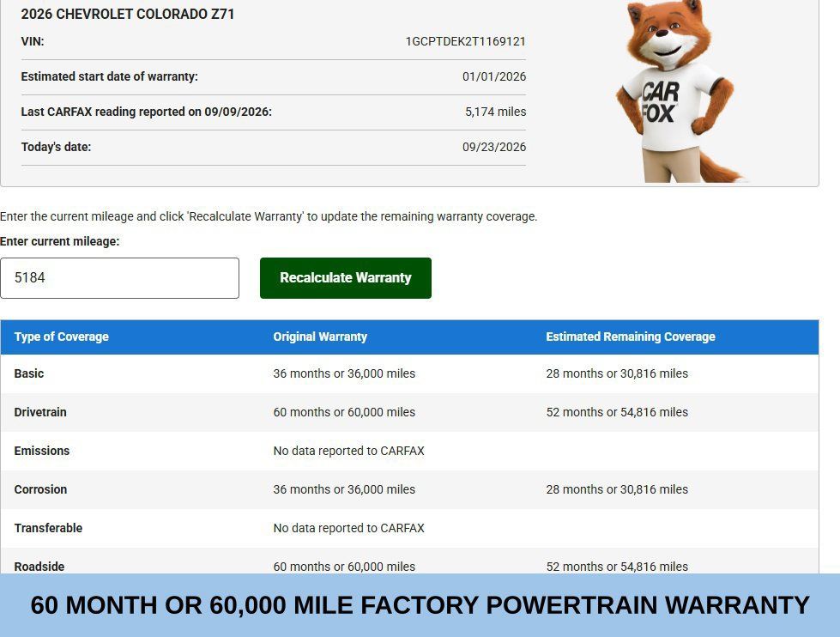Image resolution: width=840 pixels, height=637 pixels.
Task: Select the Transferable coverage row label
Action: [x=48, y=528]
